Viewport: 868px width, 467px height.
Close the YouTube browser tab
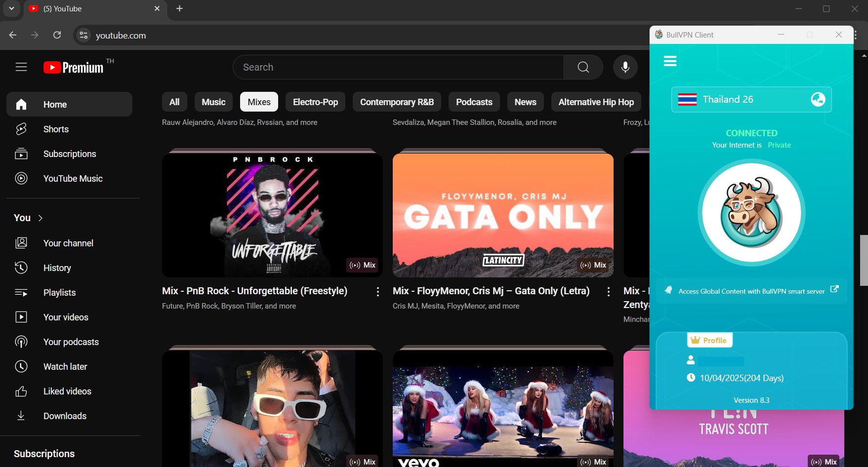pos(157,9)
